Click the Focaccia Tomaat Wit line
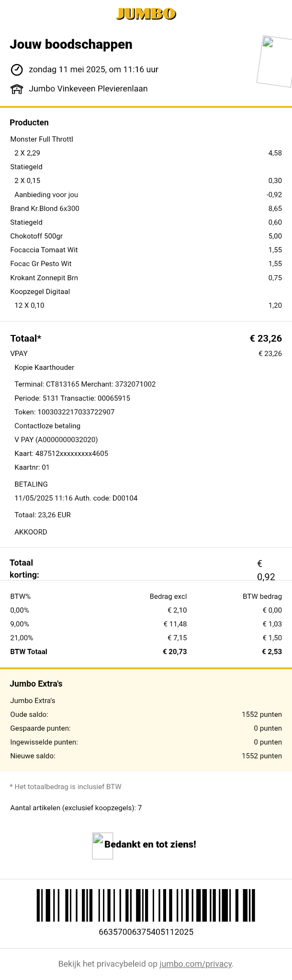The width and height of the screenshot is (292, 980). pyautogui.click(x=44, y=250)
